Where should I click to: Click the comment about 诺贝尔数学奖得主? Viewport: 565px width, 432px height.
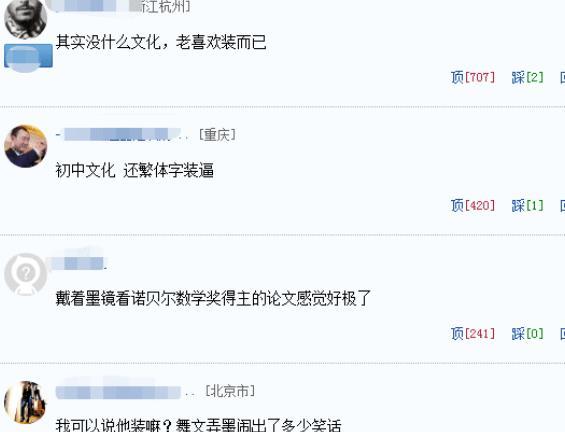coord(213,298)
